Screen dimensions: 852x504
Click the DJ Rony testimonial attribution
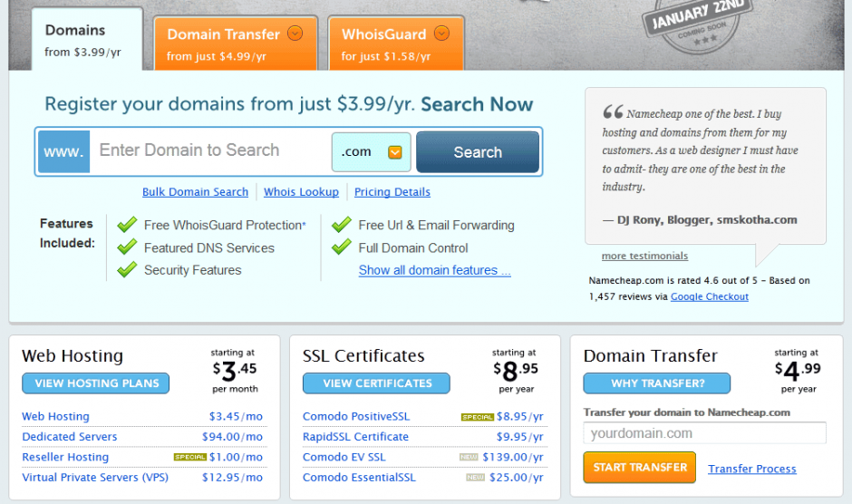pyautogui.click(x=700, y=220)
